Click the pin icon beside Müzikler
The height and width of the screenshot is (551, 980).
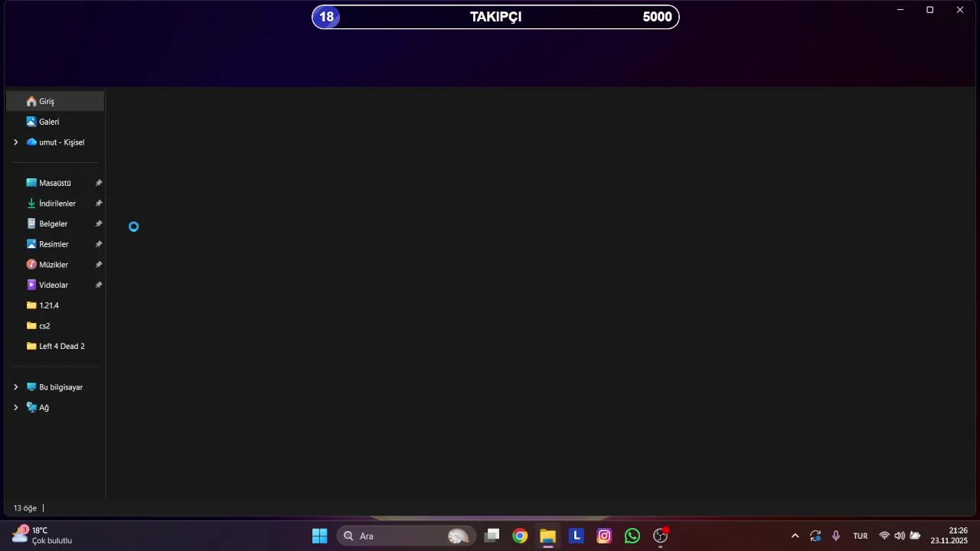(98, 265)
